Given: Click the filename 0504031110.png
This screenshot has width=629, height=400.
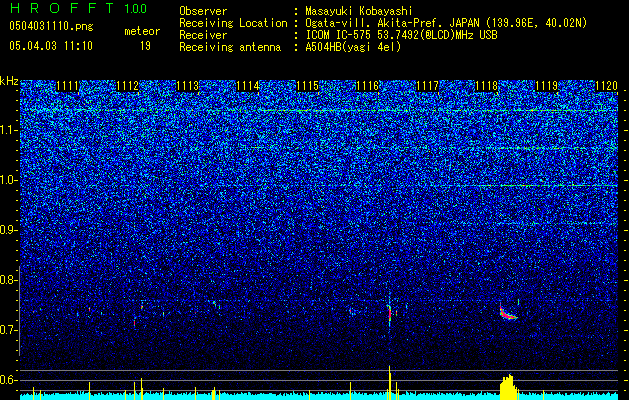Looking at the screenshot, I should pos(51,26).
